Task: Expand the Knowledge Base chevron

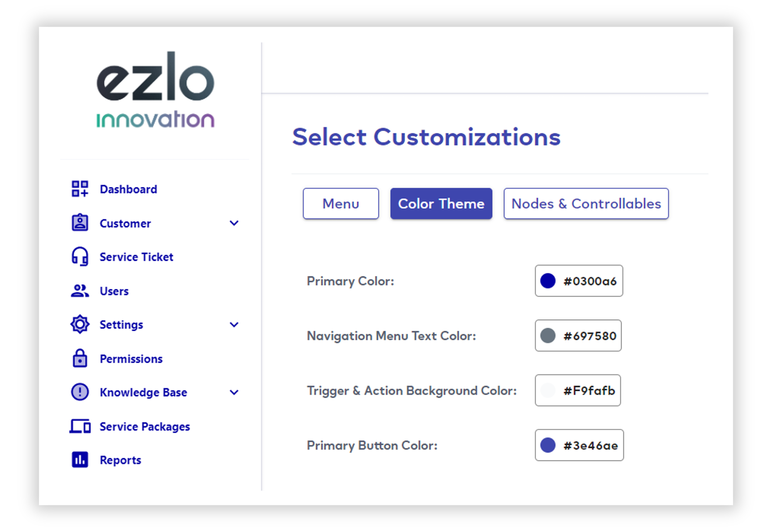Action: (x=234, y=392)
